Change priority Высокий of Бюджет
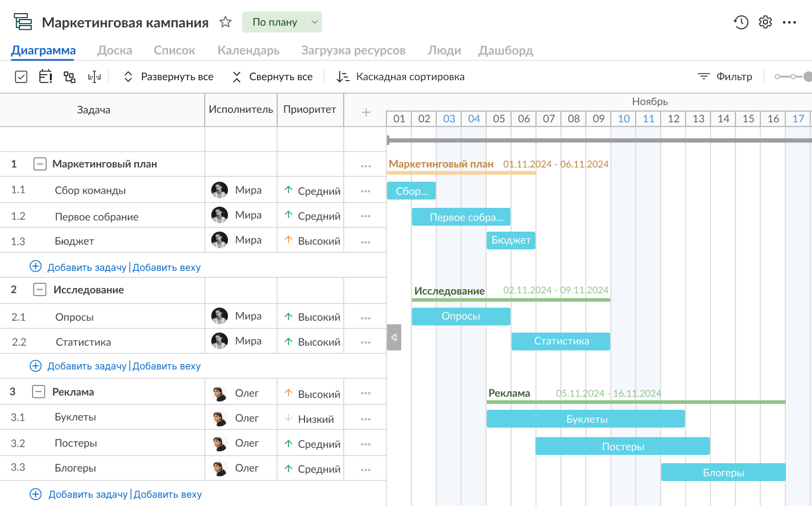 (312, 241)
